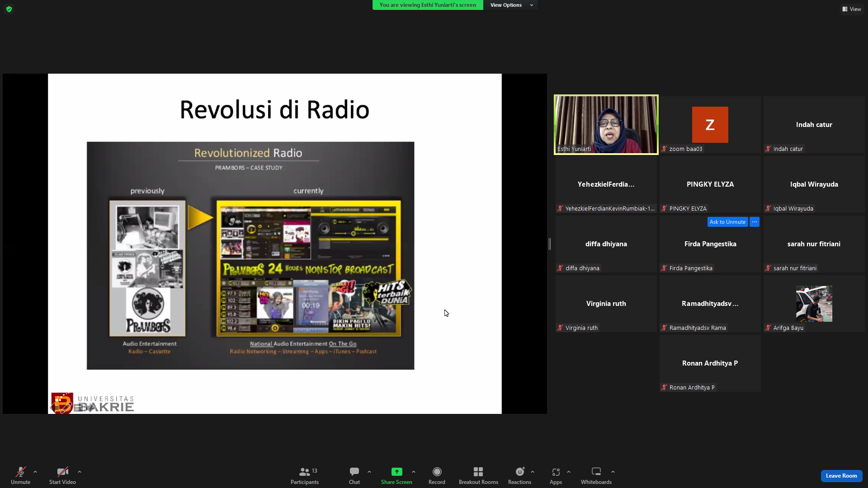The image size is (868, 488).
Task: Open the Whiteboards icon
Action: click(596, 472)
